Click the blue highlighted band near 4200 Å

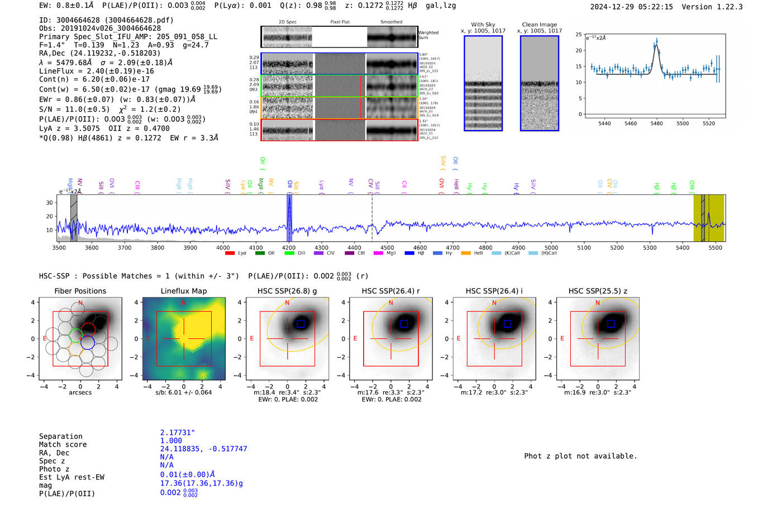tap(289, 218)
